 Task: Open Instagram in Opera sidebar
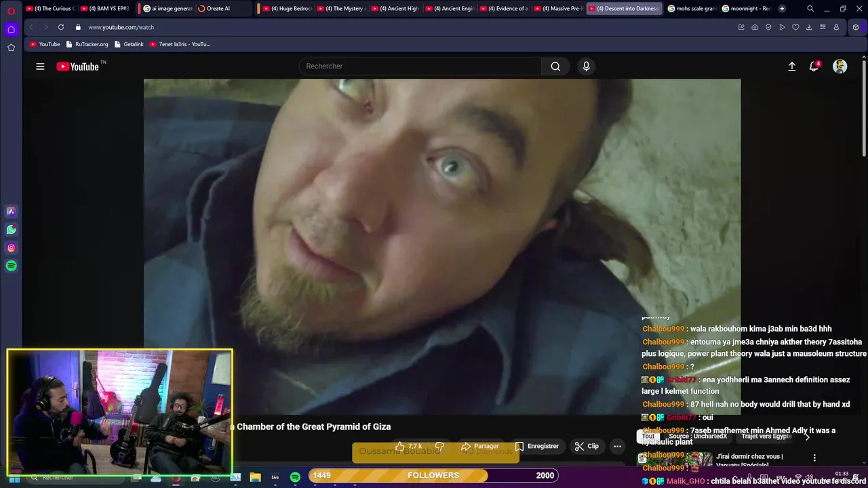(x=11, y=248)
